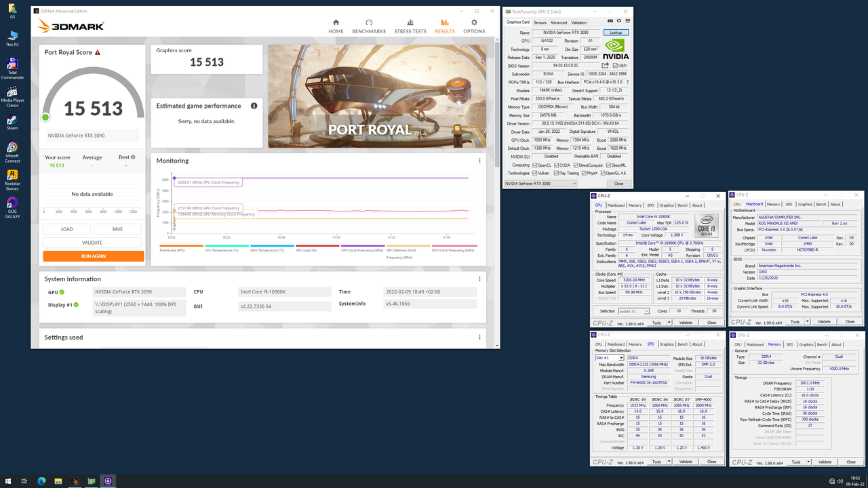Toggle the OpenGL 4.6 checkbox

(x=602, y=173)
